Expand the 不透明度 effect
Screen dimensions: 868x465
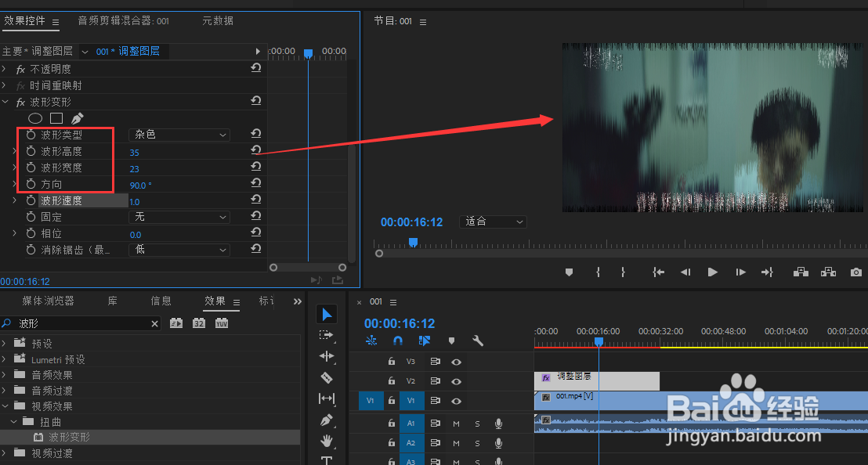tap(5, 69)
